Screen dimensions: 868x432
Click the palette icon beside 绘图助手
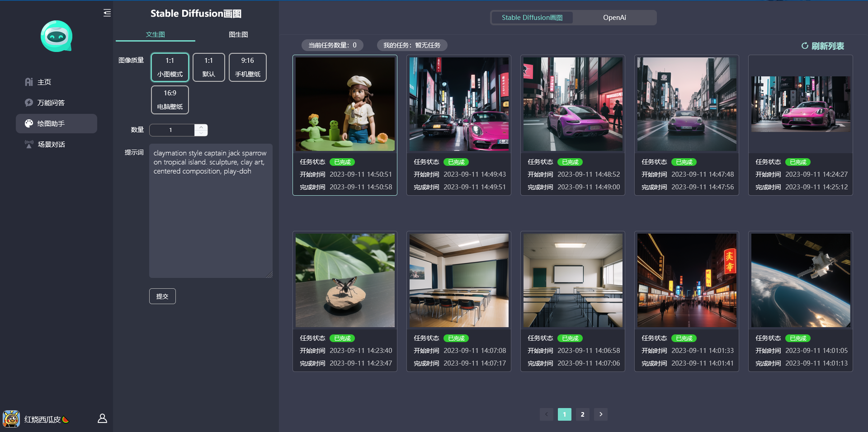[29, 123]
